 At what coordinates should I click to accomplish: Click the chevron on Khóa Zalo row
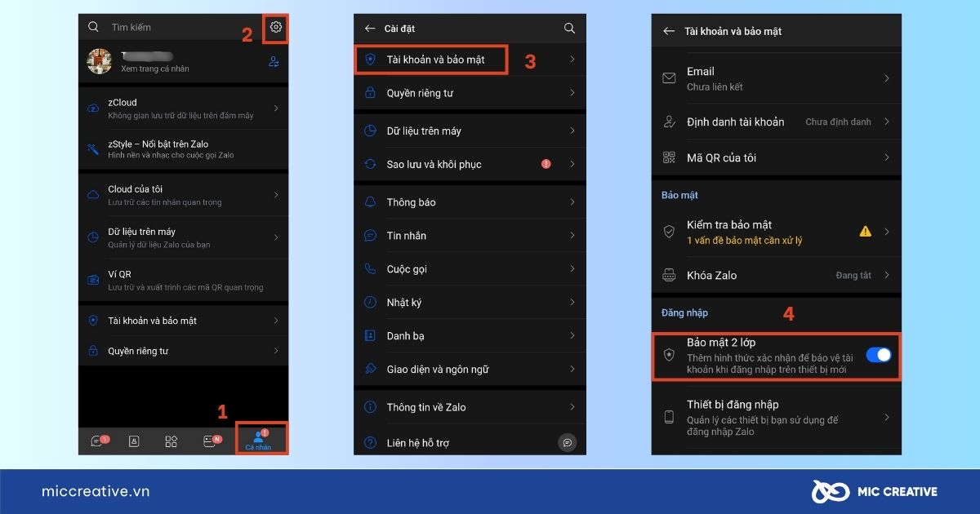pos(887,276)
